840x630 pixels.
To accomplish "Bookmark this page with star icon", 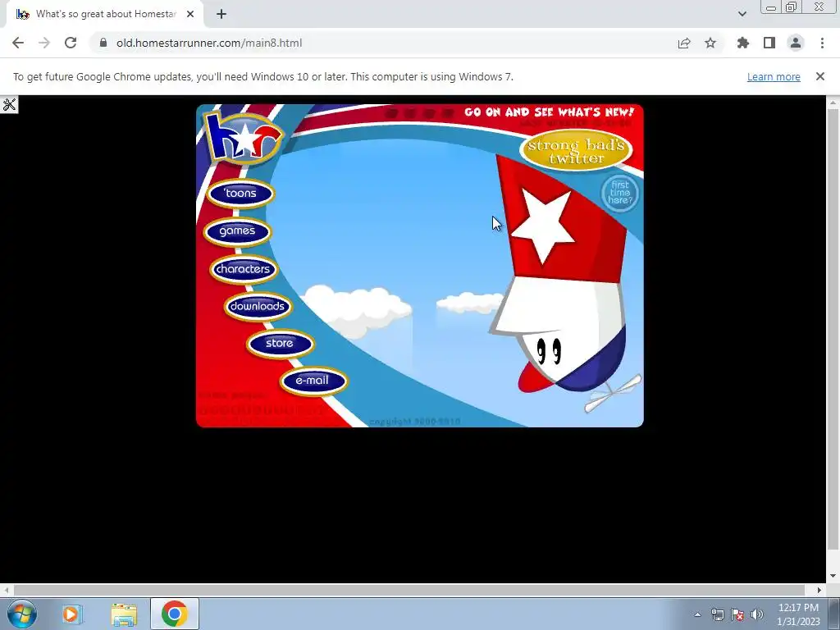I will pos(710,43).
